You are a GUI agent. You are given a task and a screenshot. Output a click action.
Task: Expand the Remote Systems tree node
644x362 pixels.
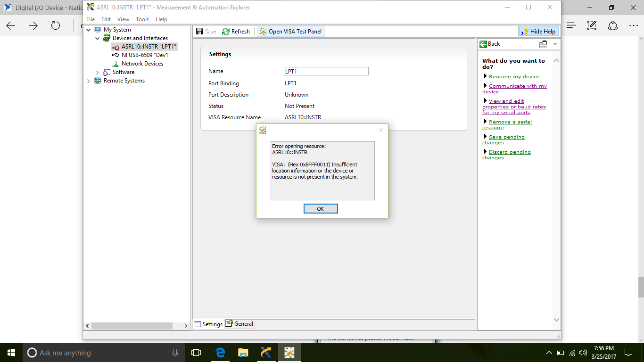point(89,81)
